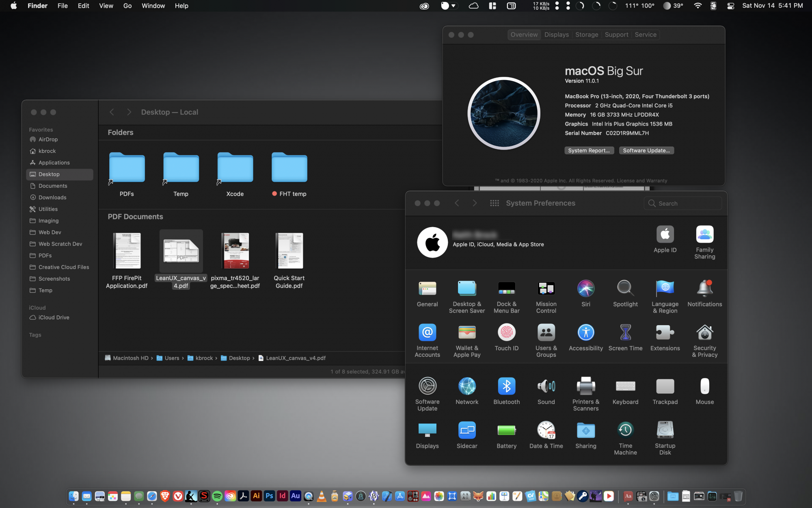The image size is (812, 508).
Task: Open Sidecar preferences
Action: pyautogui.click(x=467, y=430)
